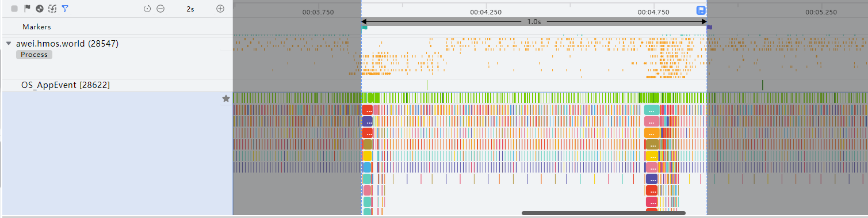Click the blue add-flag button on ruler
Screen dimensions: 868x218
point(701,10)
